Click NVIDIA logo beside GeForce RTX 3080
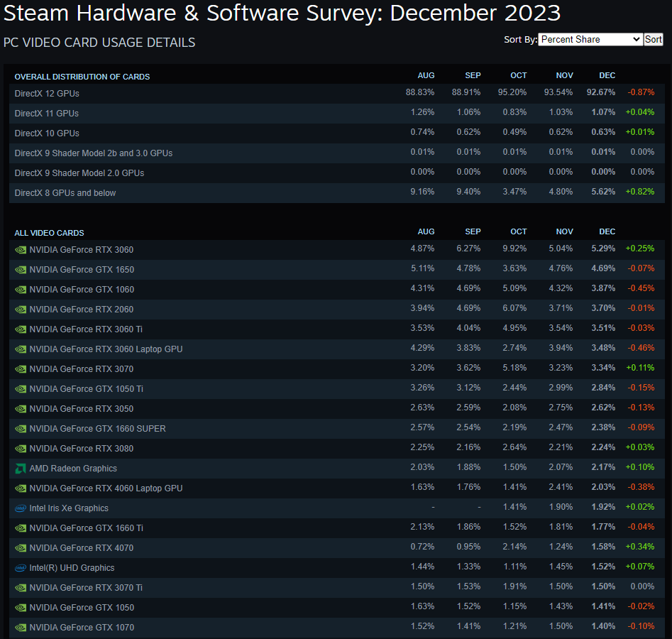Image resolution: width=672 pixels, height=639 pixels. pos(21,449)
